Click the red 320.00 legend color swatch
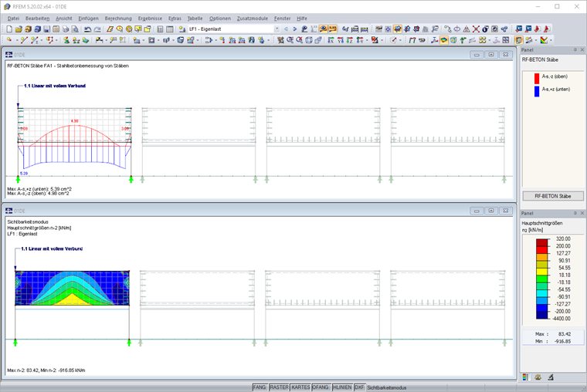 [x=541, y=242]
